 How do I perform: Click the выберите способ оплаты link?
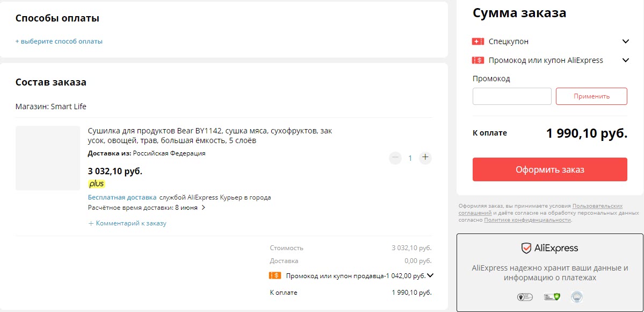click(59, 41)
